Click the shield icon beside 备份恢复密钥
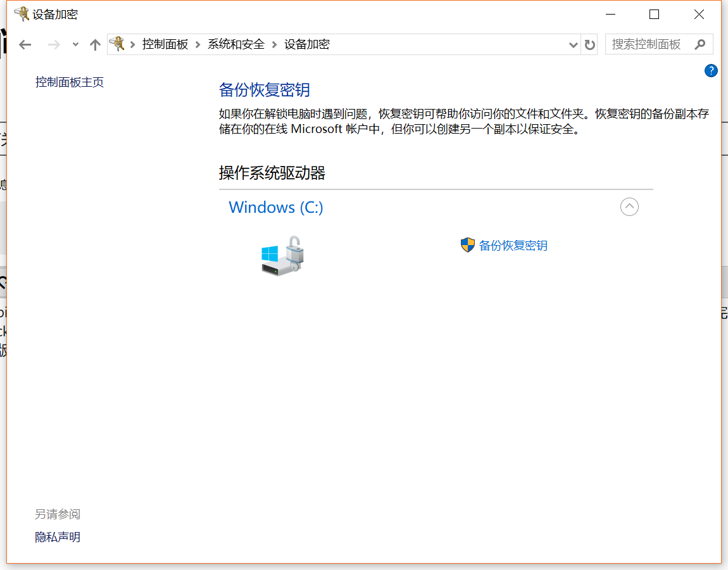 tap(468, 245)
